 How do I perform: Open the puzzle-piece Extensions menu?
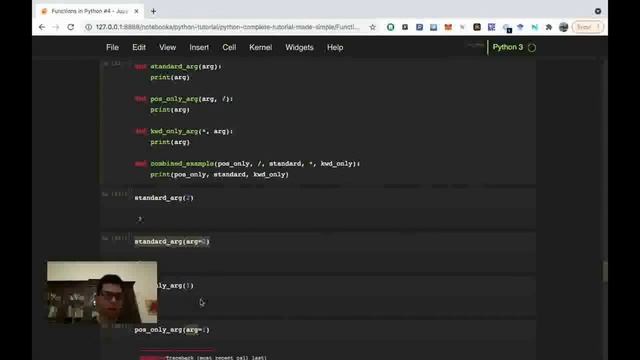click(x=549, y=27)
